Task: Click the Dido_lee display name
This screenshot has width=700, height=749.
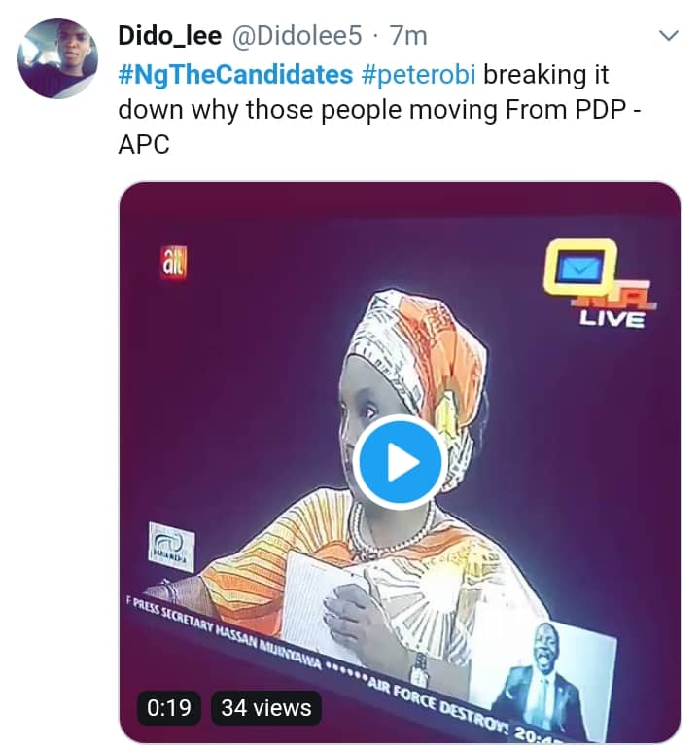Action: point(170,37)
